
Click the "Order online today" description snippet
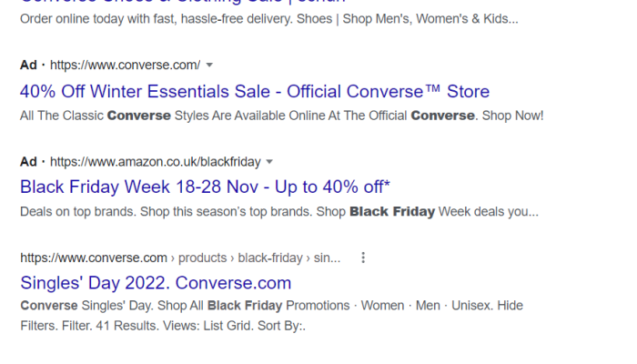pos(269,19)
